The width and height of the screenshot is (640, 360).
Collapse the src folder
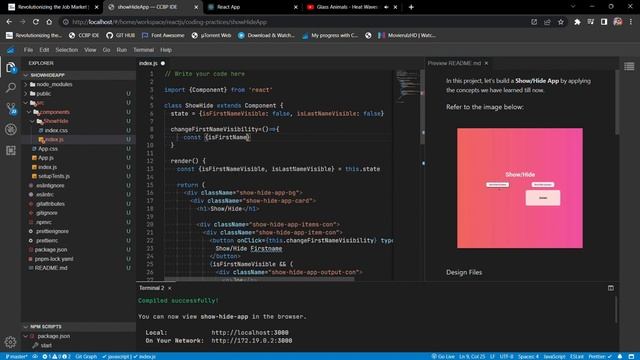point(26,103)
